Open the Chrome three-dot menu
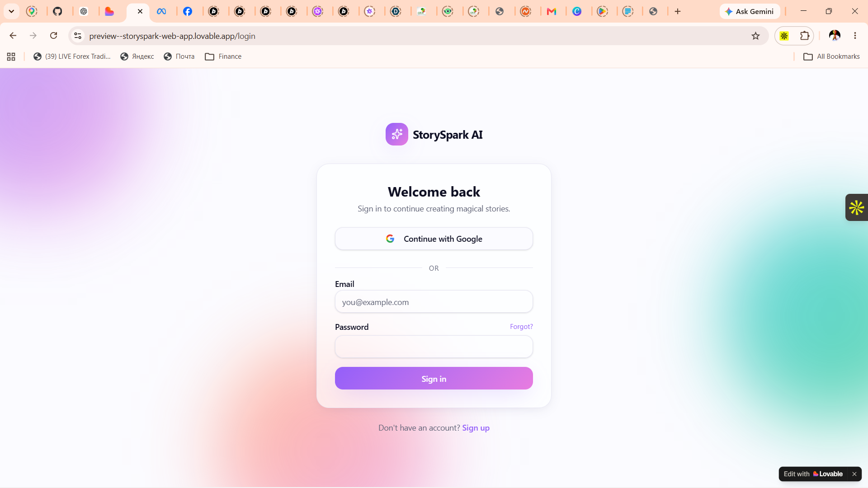The width and height of the screenshot is (868, 488). [855, 36]
